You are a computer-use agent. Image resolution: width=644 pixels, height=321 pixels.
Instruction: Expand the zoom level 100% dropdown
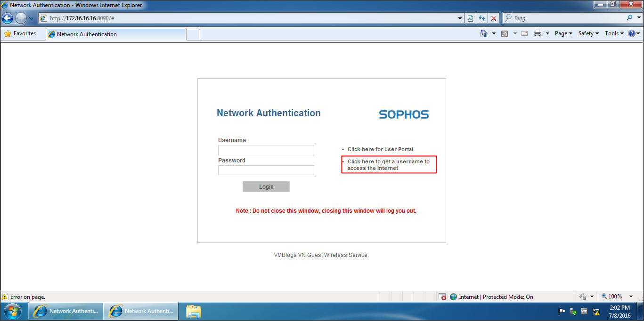[x=618, y=297]
